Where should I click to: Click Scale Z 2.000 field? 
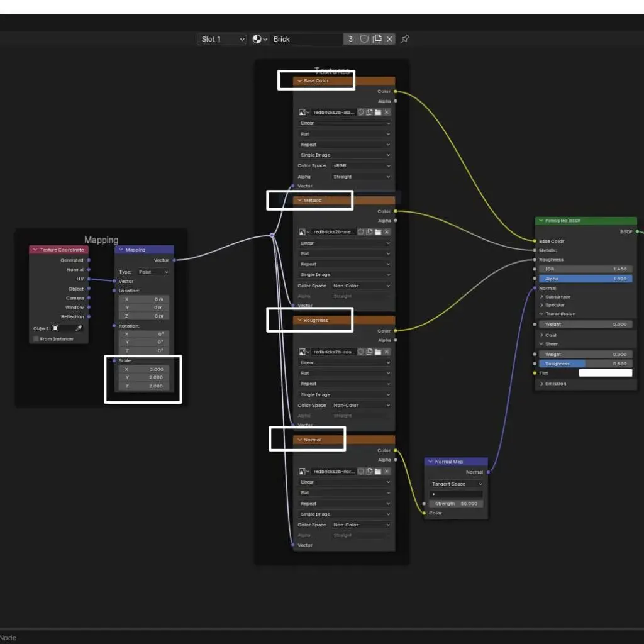[144, 386]
